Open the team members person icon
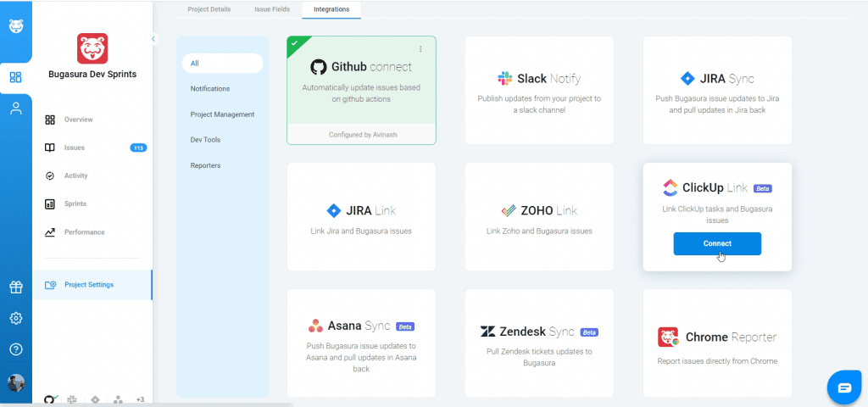Image resolution: width=868 pixels, height=407 pixels. click(15, 109)
